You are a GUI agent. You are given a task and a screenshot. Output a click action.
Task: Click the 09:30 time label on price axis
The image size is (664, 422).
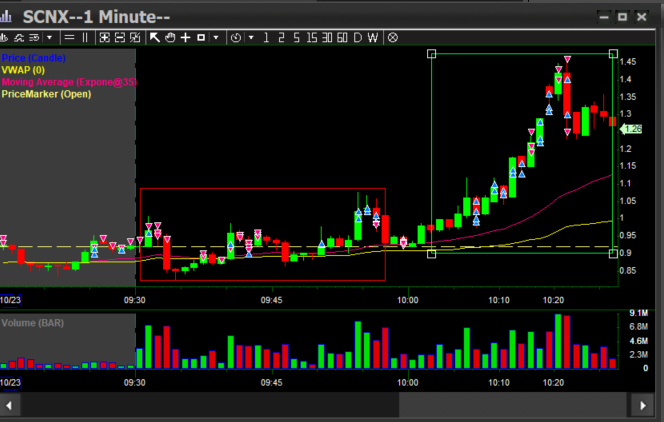[135, 300]
